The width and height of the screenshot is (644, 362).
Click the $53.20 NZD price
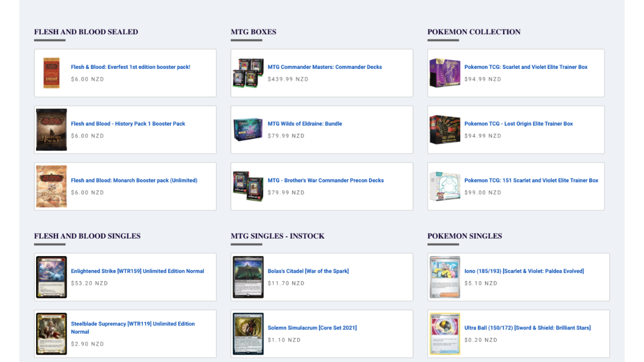coord(89,283)
